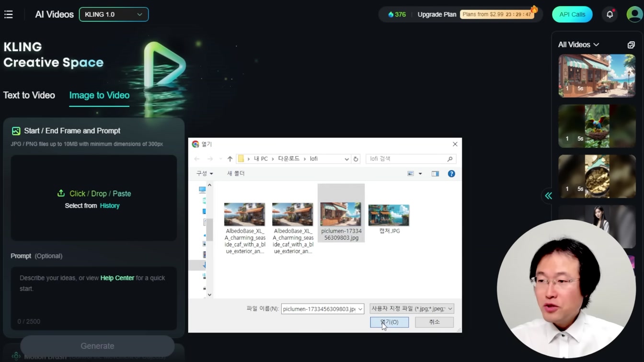Open the view options dropdown arrow

[420, 174]
